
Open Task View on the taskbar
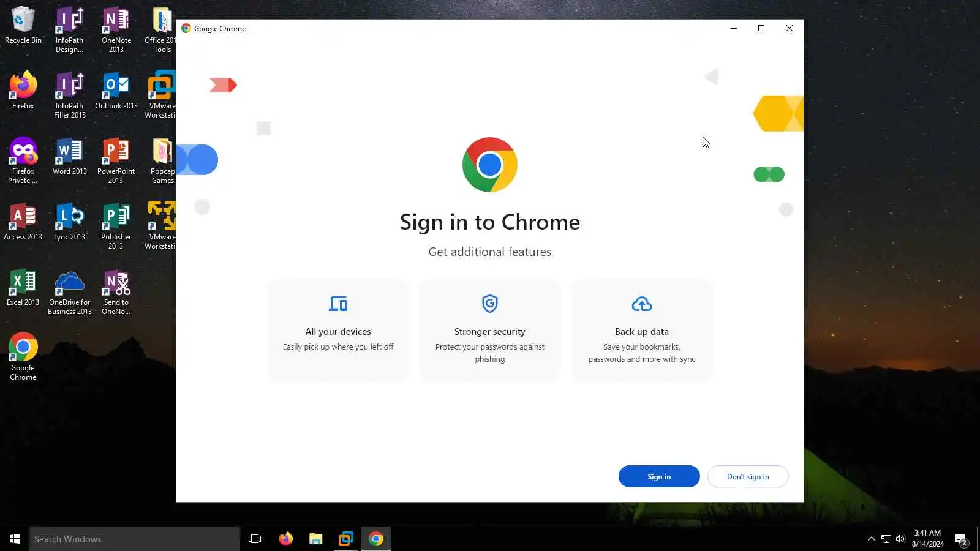pos(255,539)
